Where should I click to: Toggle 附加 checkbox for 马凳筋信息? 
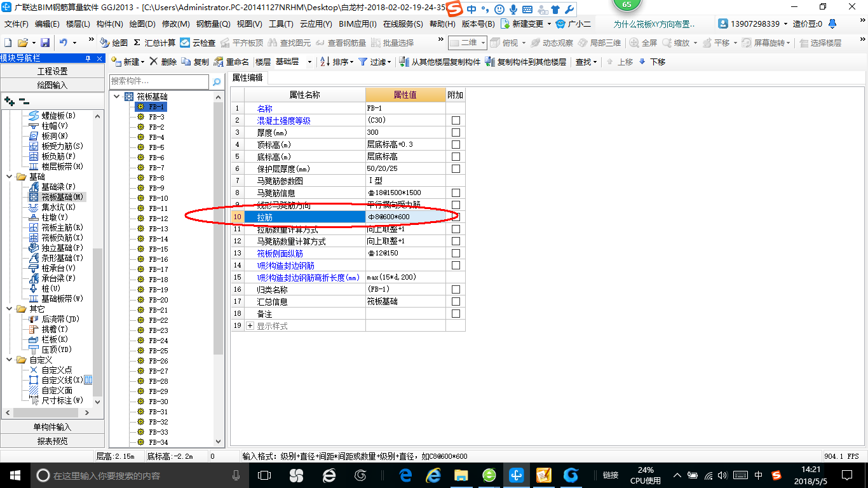pyautogui.click(x=456, y=193)
